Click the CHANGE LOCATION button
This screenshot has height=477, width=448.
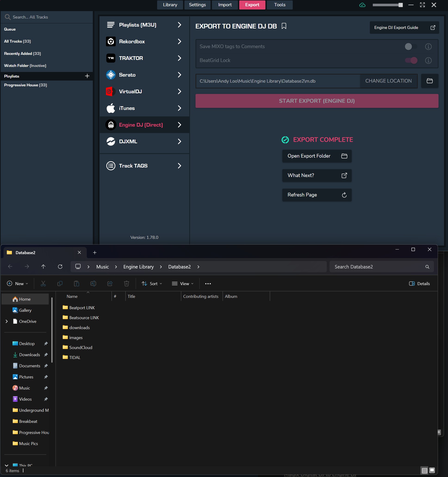389,81
